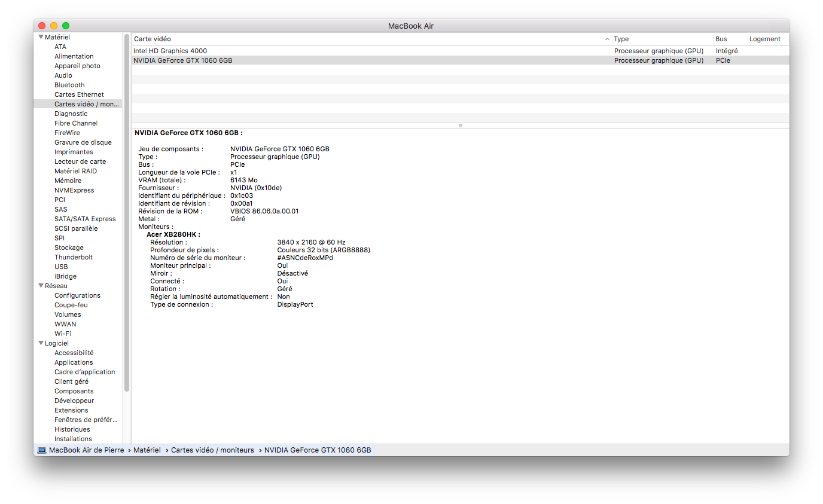Click the sidebar vertical scrollbar
Screen dimensions: 823x504
click(127, 212)
